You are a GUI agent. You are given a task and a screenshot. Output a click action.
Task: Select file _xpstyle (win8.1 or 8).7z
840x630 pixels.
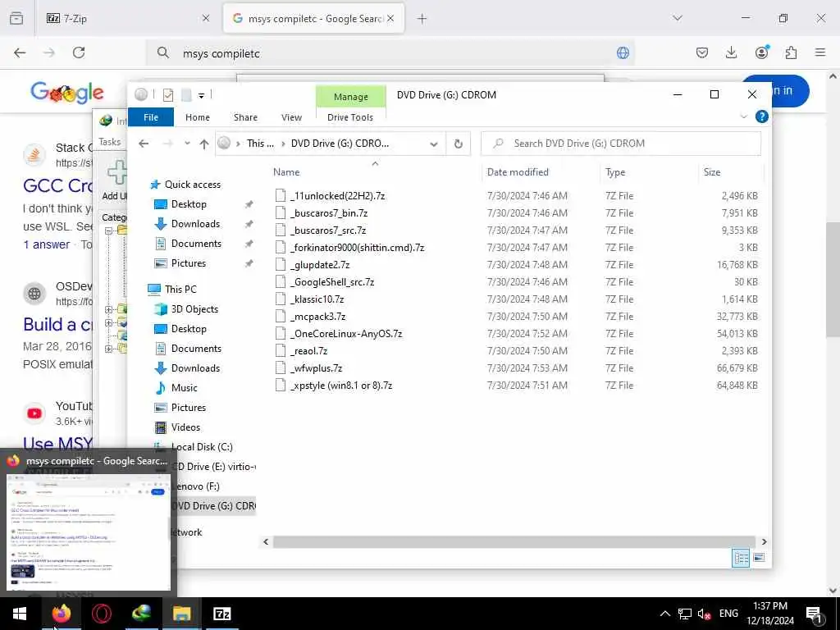341,386
